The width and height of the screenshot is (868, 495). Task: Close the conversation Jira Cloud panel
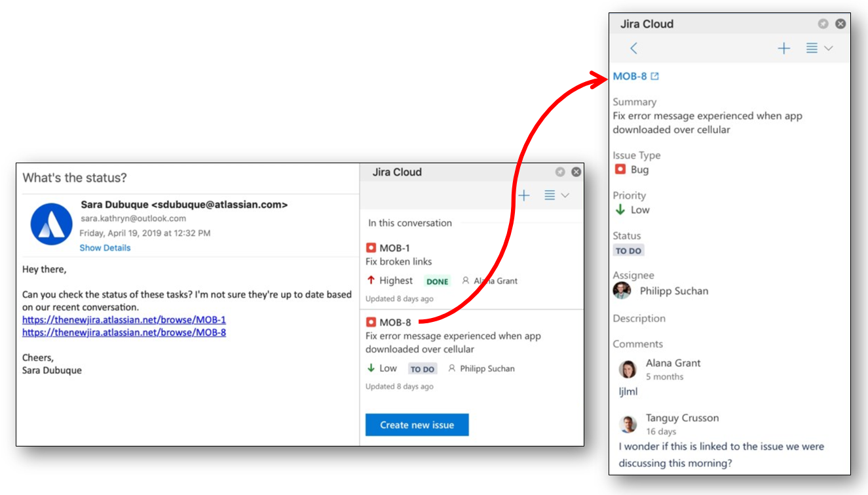click(x=576, y=172)
